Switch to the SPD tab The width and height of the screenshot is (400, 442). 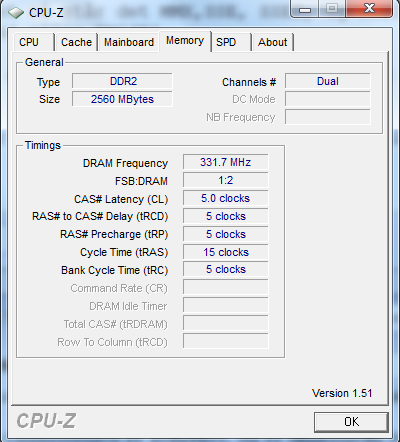coord(231,42)
